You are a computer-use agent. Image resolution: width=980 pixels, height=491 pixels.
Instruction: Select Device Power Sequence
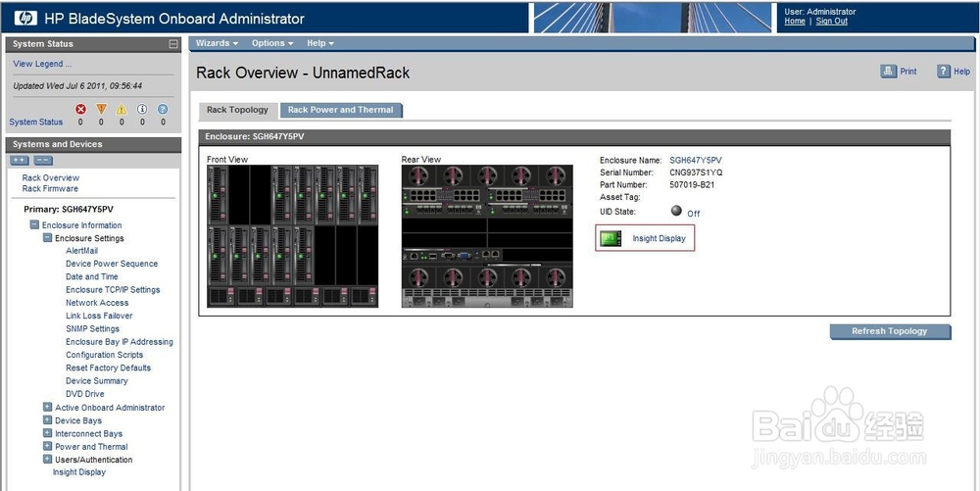pyautogui.click(x=112, y=264)
